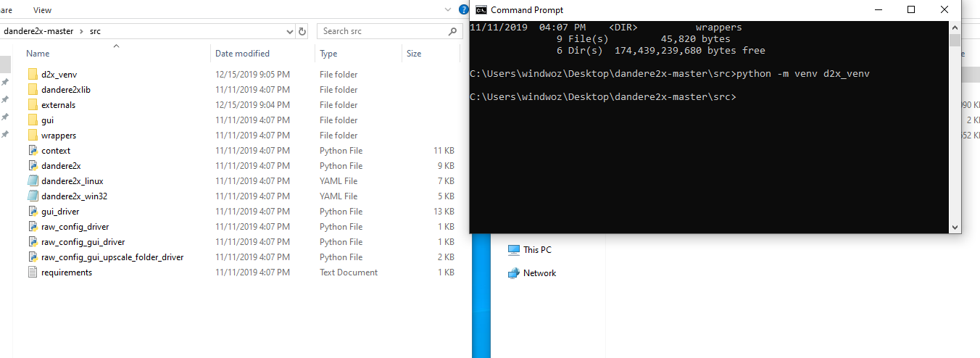This screenshot has height=358, width=980.
Task: Click 'YAML File' type for dandere2x_linux
Action: (339, 181)
